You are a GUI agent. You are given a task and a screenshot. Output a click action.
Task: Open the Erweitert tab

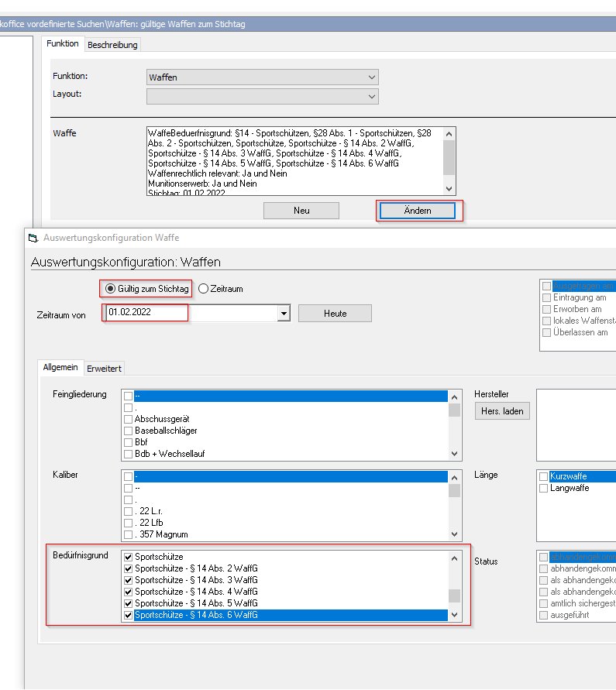coord(104,369)
